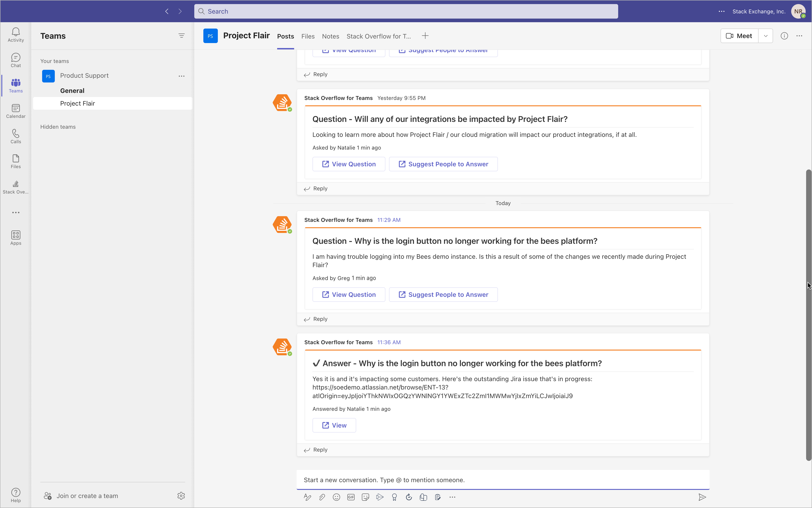The width and height of the screenshot is (812, 508).
Task: Select the Project Flair channel
Action: pos(113,104)
